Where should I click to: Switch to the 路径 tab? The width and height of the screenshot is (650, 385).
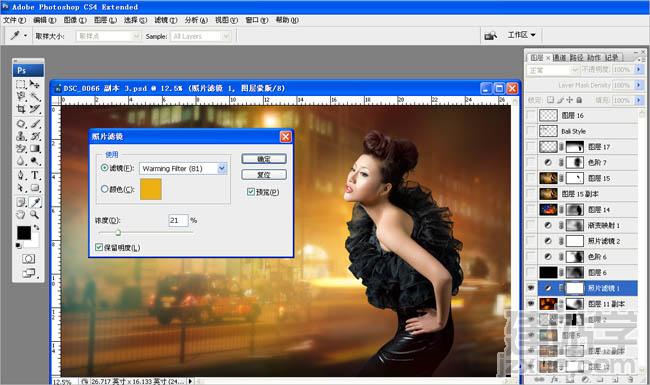[x=576, y=58]
